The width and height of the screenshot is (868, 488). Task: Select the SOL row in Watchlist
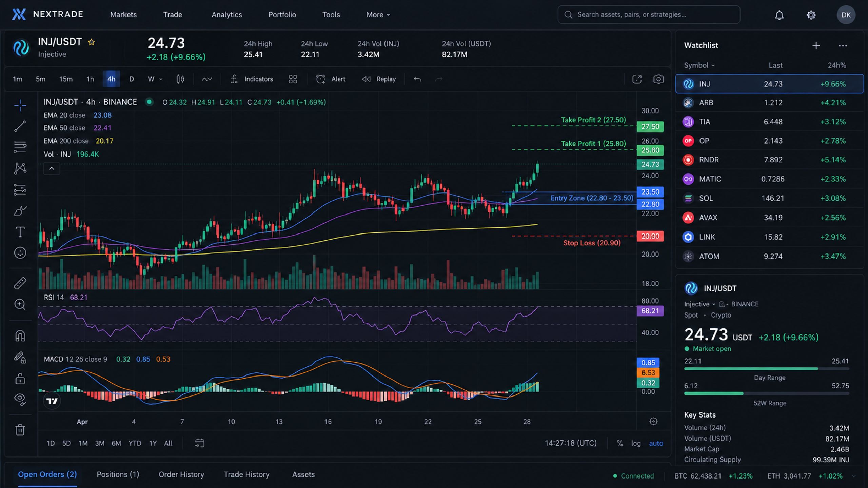click(769, 198)
